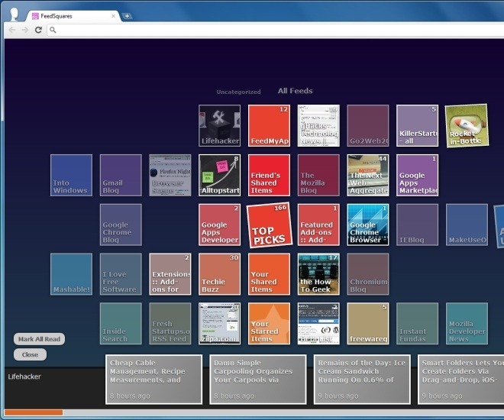Switch to the All Feeds category
The height and width of the screenshot is (420, 504).
tap(295, 91)
